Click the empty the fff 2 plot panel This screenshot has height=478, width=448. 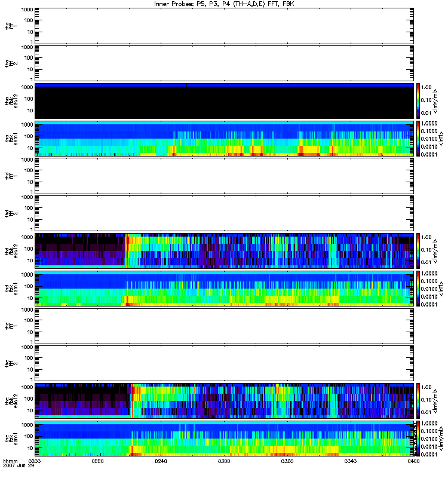[224, 363]
